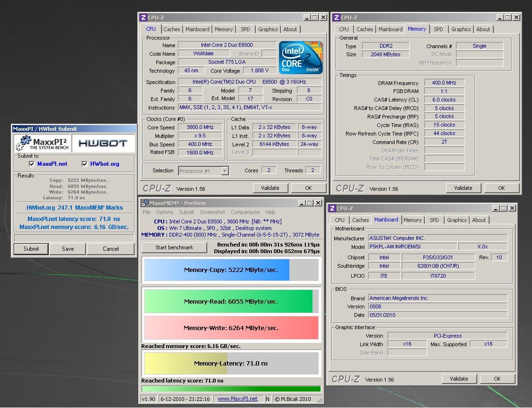Viewport: 532px width, 408px height.
Task: Open the HWbot.org link in Submit dialog
Action: pyautogui.click(x=104, y=164)
